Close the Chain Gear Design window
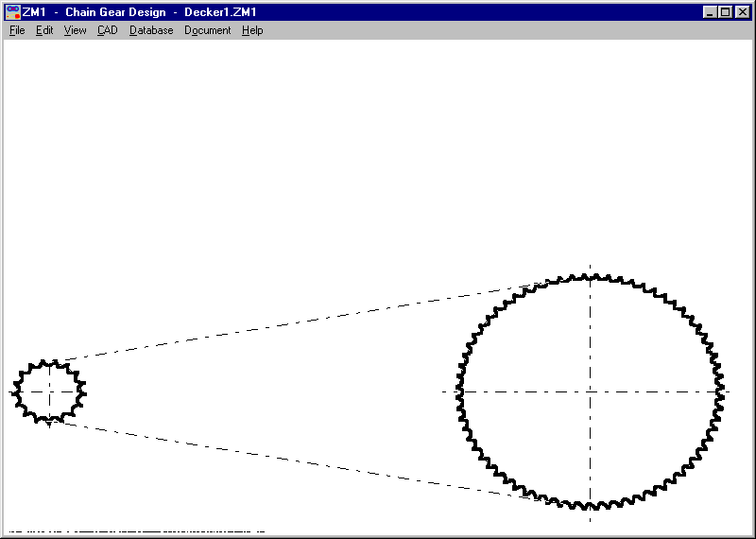This screenshot has height=539, width=756. tap(742, 11)
